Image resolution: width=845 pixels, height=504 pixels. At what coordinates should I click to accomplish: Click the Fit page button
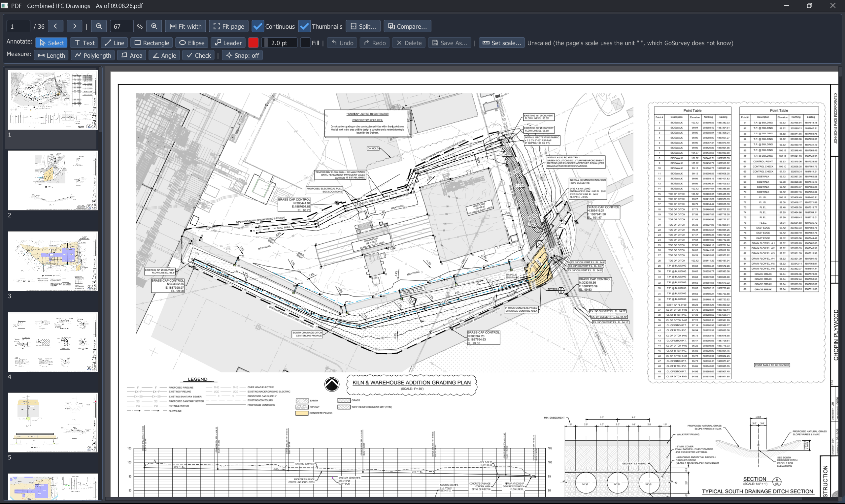click(229, 26)
